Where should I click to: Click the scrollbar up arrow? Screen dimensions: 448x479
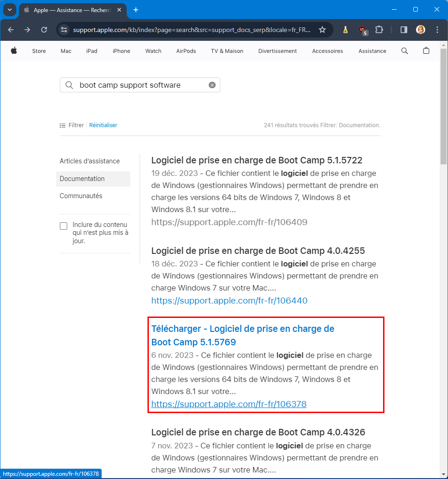coord(444,45)
